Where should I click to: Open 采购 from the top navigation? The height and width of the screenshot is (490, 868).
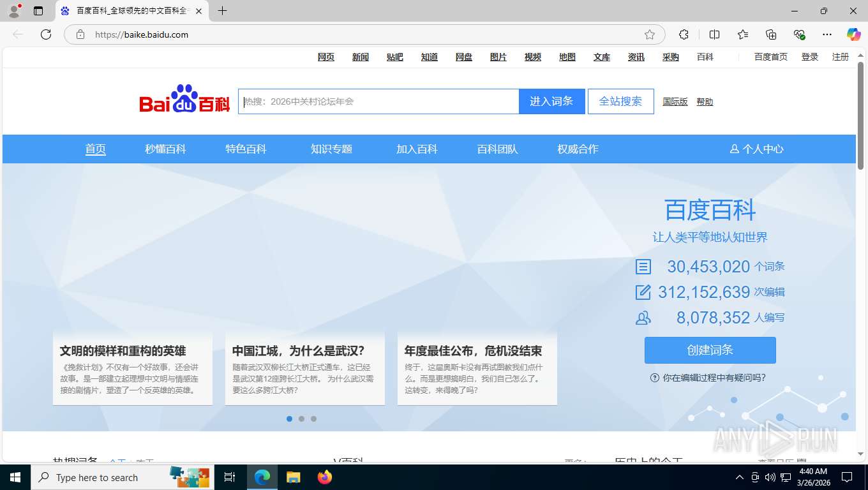pos(671,57)
